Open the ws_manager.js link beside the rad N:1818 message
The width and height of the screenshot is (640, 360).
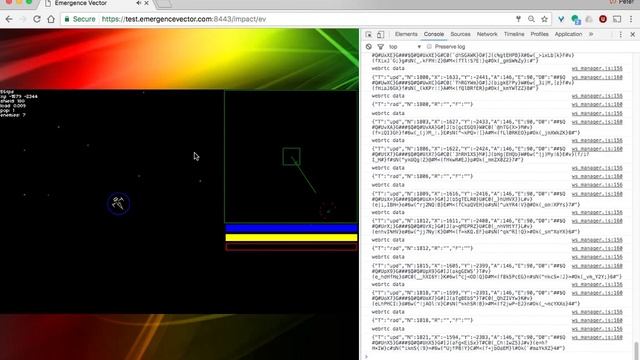(597, 320)
